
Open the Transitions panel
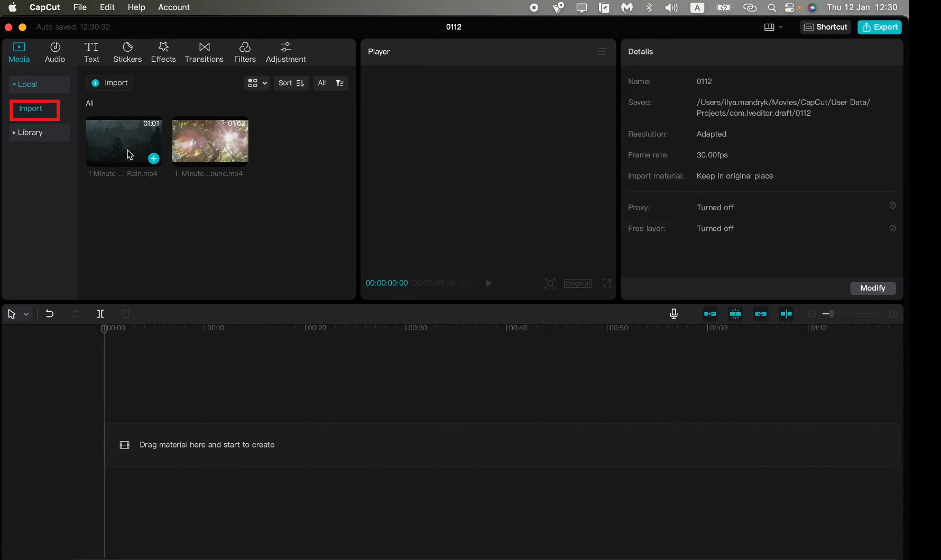point(204,51)
